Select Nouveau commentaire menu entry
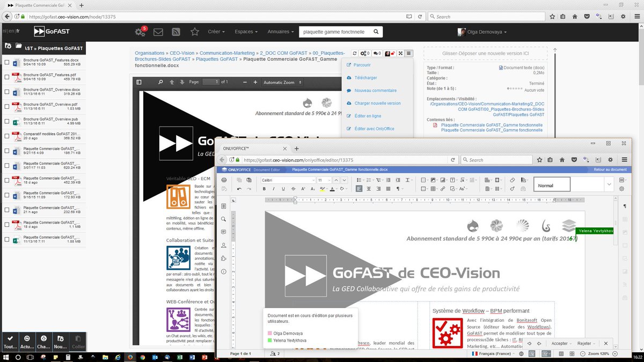 point(375,91)
